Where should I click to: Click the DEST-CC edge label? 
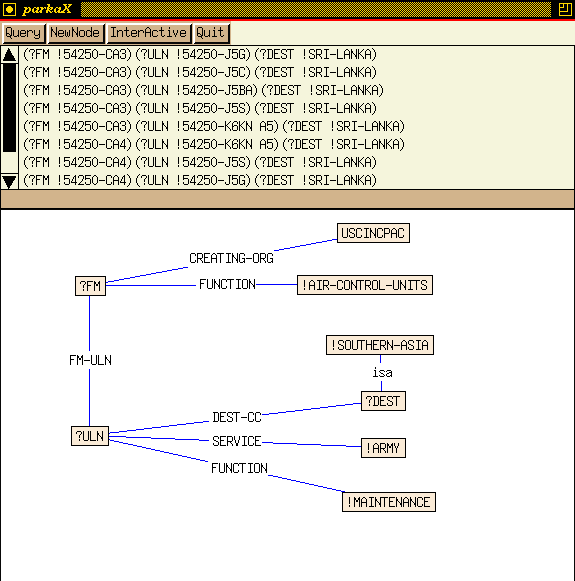(x=237, y=417)
